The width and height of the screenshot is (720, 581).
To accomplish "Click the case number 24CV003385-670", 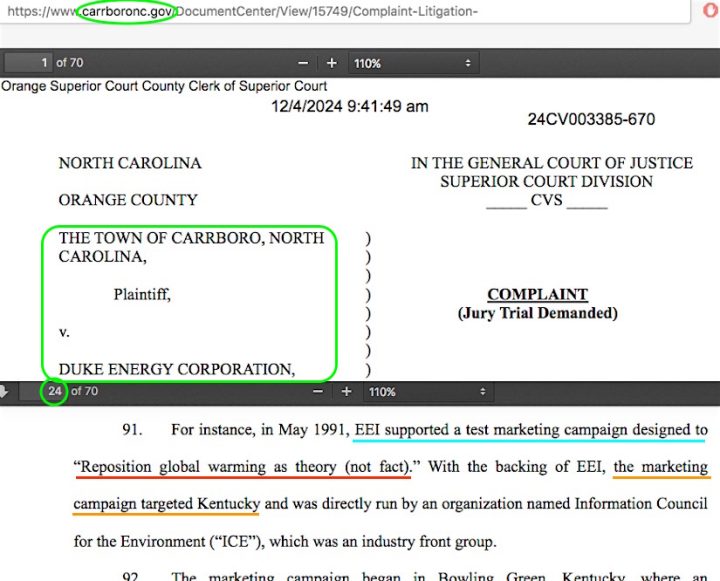I will (591, 120).
